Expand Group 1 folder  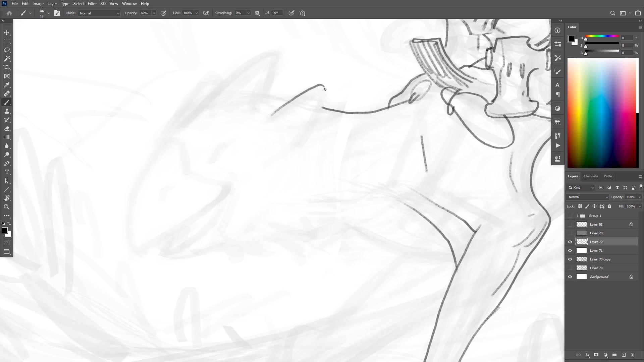(577, 216)
